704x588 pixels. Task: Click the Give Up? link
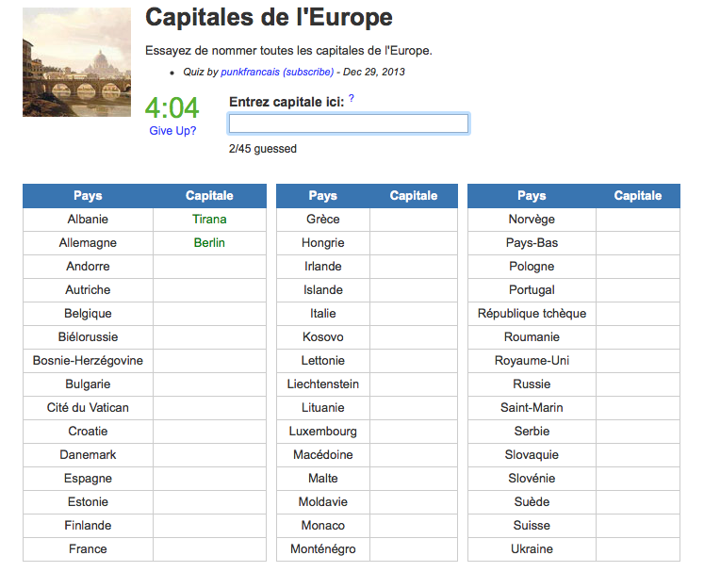pos(172,131)
